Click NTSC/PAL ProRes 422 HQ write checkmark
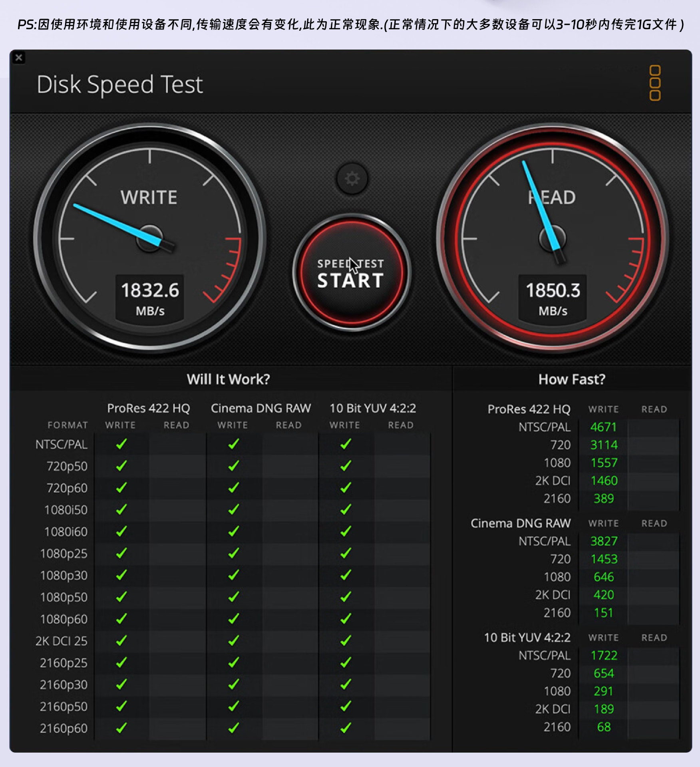This screenshot has height=767, width=700. point(121,444)
